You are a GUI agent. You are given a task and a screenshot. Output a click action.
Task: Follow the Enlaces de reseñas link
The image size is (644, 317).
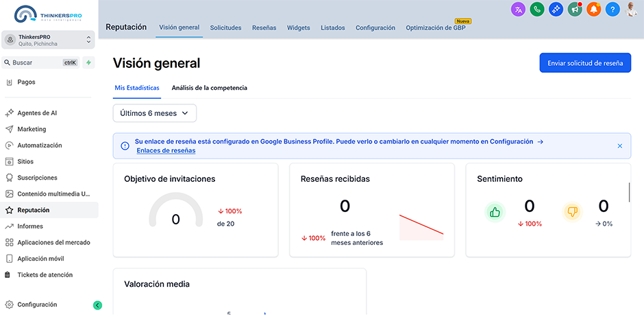click(x=166, y=151)
